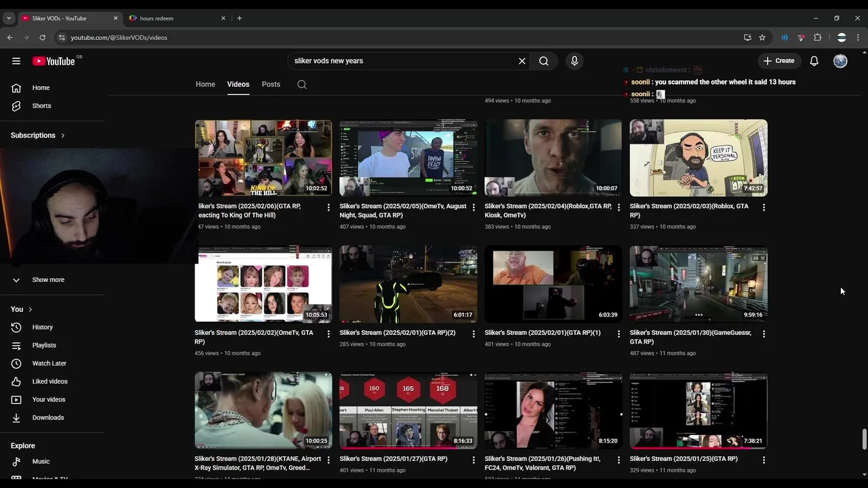
Task: Open options for 2025/02/01 GTA RP(2) video
Action: [x=474, y=334]
